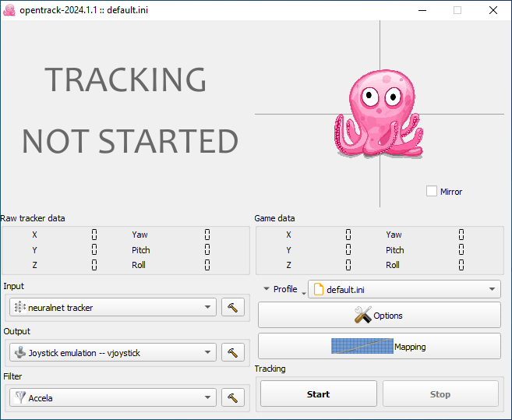This screenshot has width=512, height=420.
Task: Click the pink octopus pose preview
Action: (x=379, y=114)
